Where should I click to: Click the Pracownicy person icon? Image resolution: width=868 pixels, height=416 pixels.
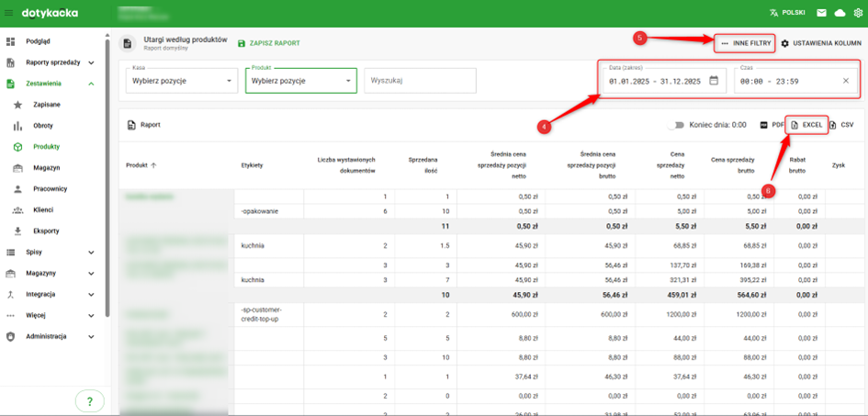pyautogui.click(x=17, y=189)
